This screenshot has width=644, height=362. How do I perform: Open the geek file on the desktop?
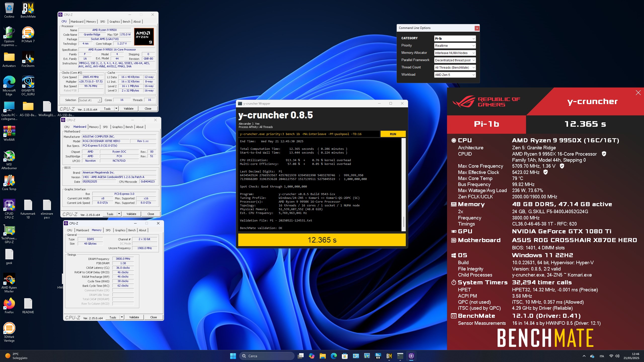9,256
